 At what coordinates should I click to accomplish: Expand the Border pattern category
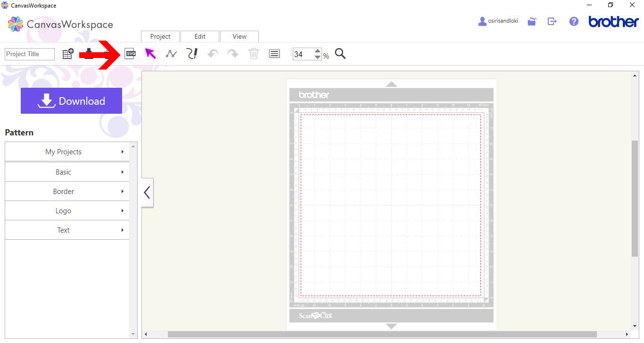point(66,191)
